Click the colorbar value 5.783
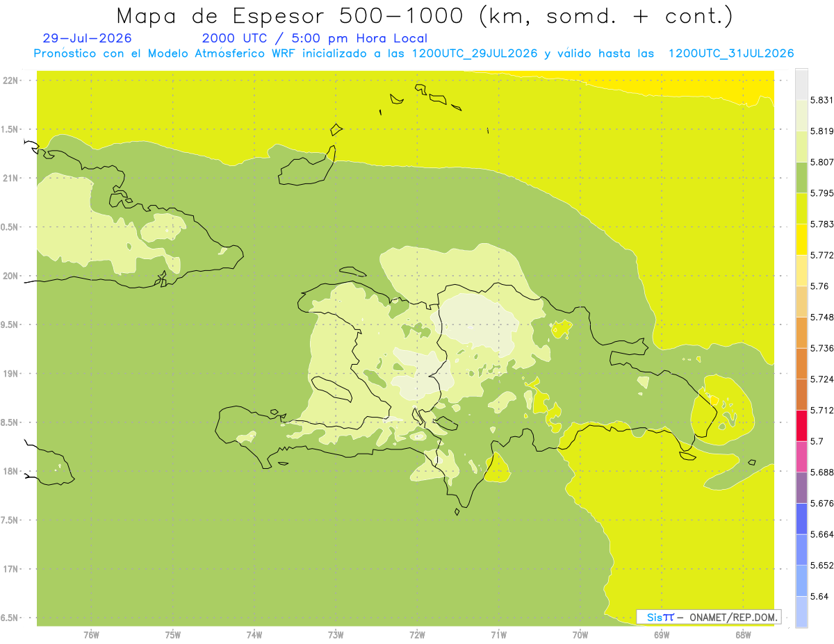The image size is (834, 644). 821,224
